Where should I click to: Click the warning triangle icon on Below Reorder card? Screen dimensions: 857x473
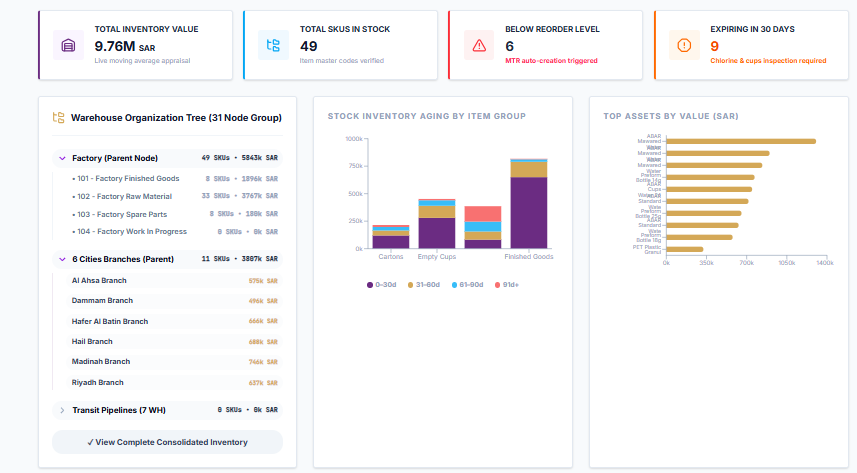(479, 45)
